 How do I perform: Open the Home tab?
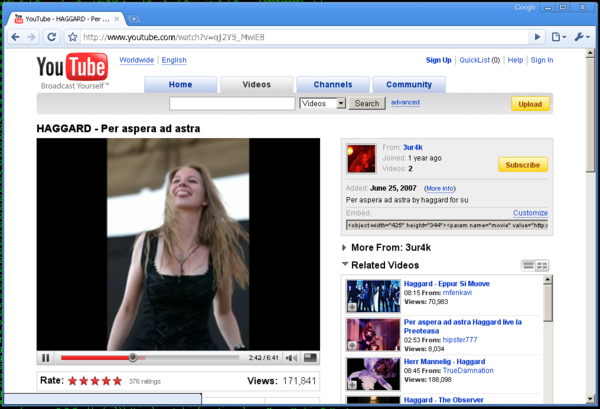click(181, 85)
